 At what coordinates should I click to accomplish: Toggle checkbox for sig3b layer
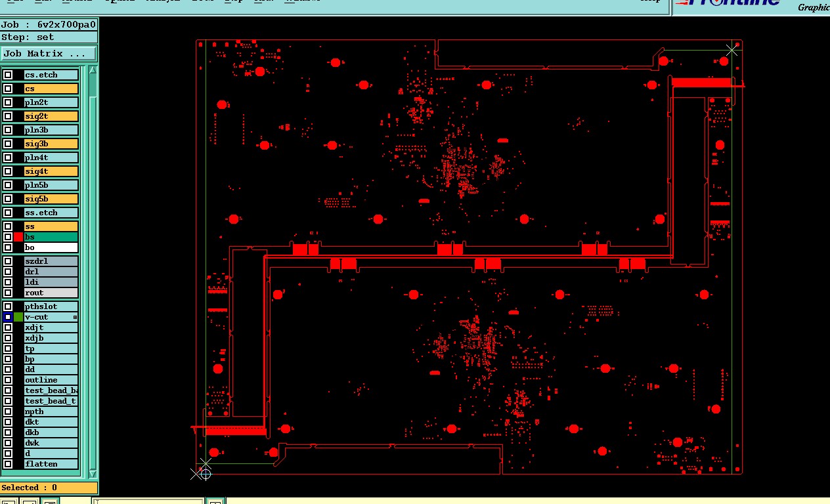(x=8, y=144)
